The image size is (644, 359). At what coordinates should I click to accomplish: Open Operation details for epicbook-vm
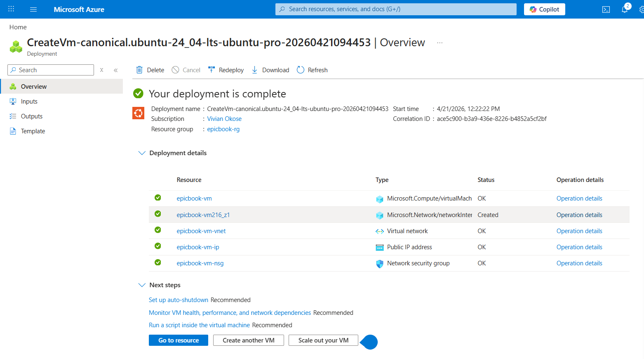click(x=579, y=198)
